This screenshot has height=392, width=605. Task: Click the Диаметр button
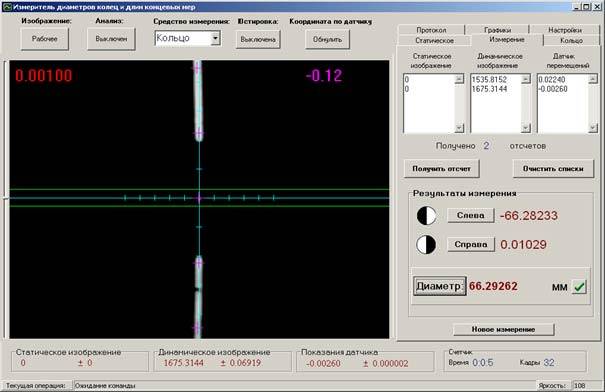tap(439, 286)
